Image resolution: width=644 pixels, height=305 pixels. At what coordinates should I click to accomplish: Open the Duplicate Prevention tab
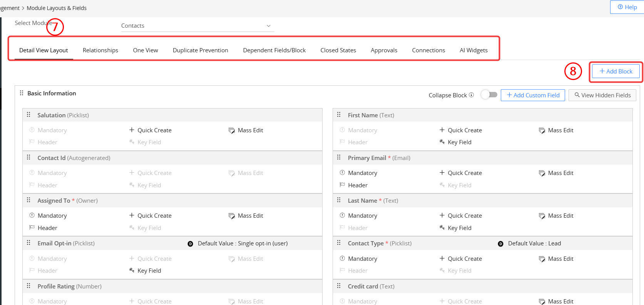click(x=200, y=50)
